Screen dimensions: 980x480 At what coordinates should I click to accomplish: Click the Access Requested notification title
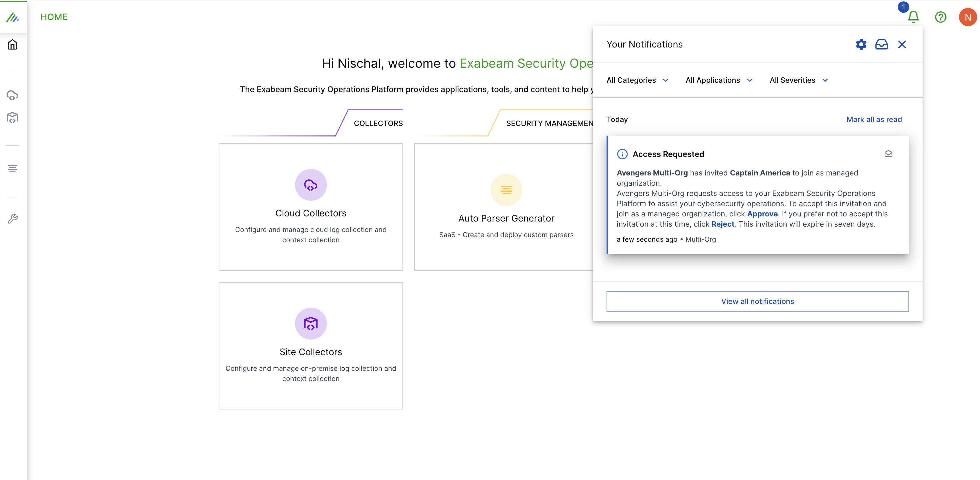tap(668, 154)
